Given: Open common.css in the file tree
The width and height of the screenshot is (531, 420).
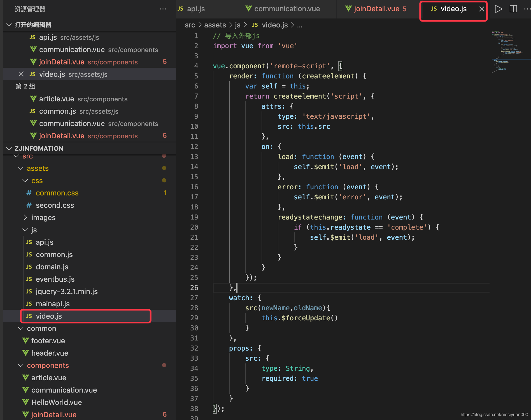Looking at the screenshot, I should click(90, 193).
